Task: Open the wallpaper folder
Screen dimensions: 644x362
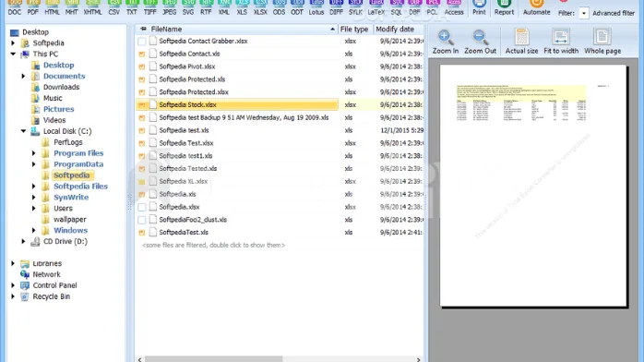Action: tap(70, 220)
